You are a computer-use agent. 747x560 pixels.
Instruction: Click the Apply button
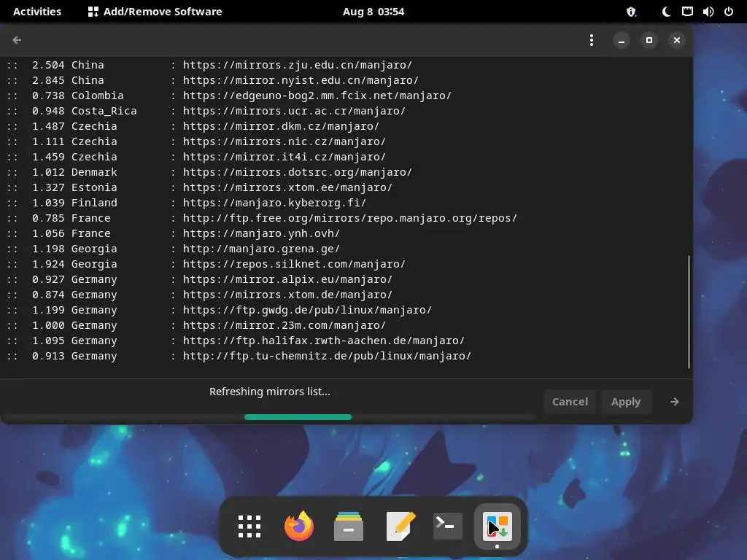pos(626,402)
